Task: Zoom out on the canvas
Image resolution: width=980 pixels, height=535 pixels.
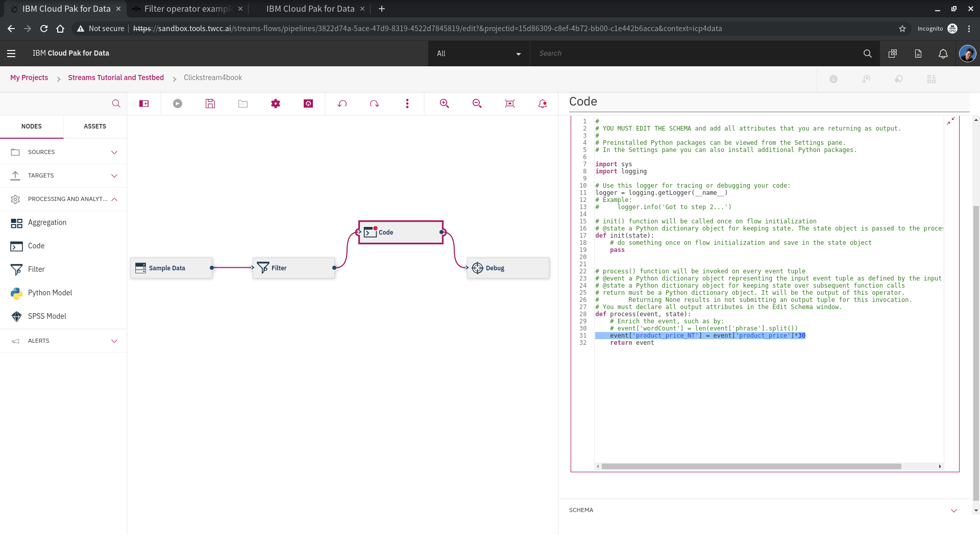Action: click(x=477, y=104)
